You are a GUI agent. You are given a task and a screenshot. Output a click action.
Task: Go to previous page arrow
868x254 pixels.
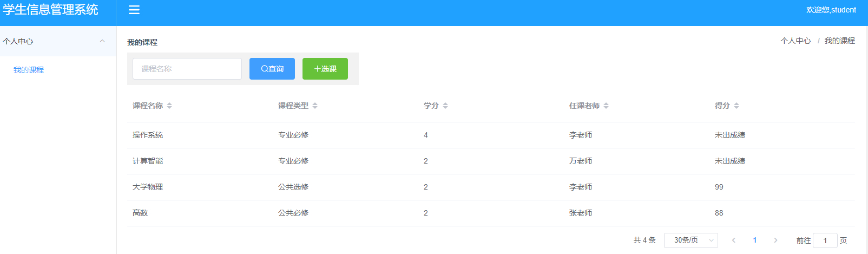[x=734, y=240]
